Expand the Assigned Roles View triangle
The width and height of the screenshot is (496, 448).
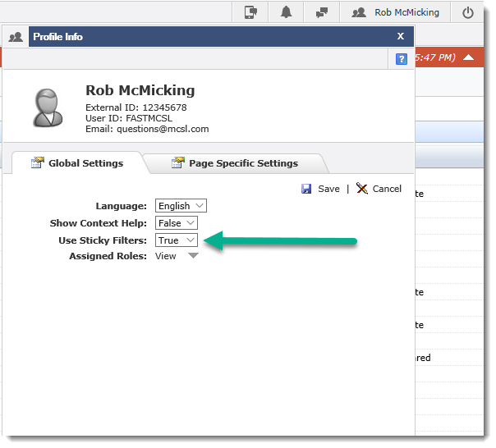tap(193, 256)
